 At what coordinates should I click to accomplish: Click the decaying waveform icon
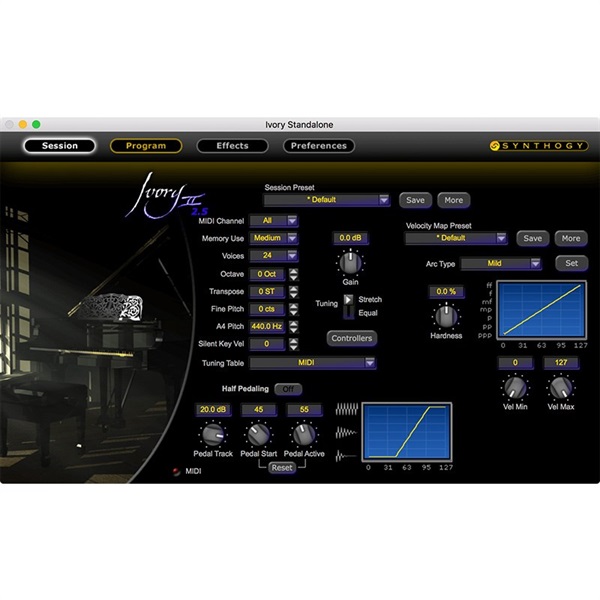tap(347, 433)
